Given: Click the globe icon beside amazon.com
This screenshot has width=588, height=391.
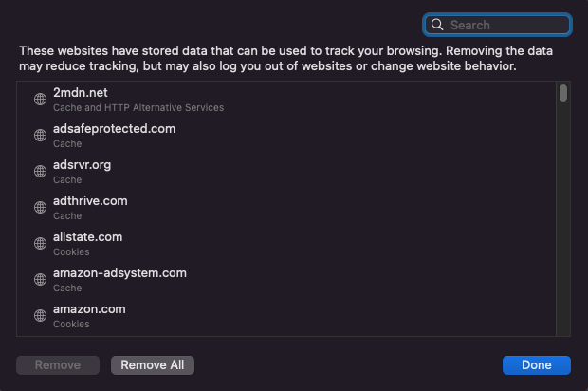Looking at the screenshot, I should 40,316.
